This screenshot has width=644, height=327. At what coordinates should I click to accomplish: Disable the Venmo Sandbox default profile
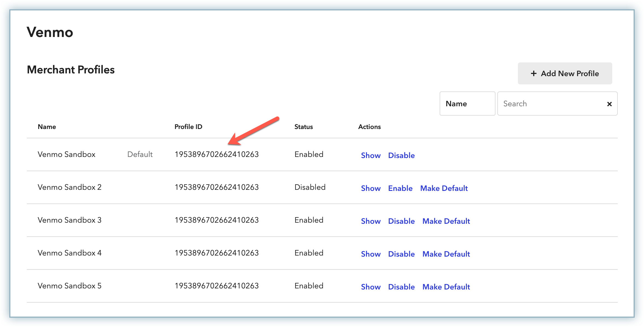pos(401,155)
